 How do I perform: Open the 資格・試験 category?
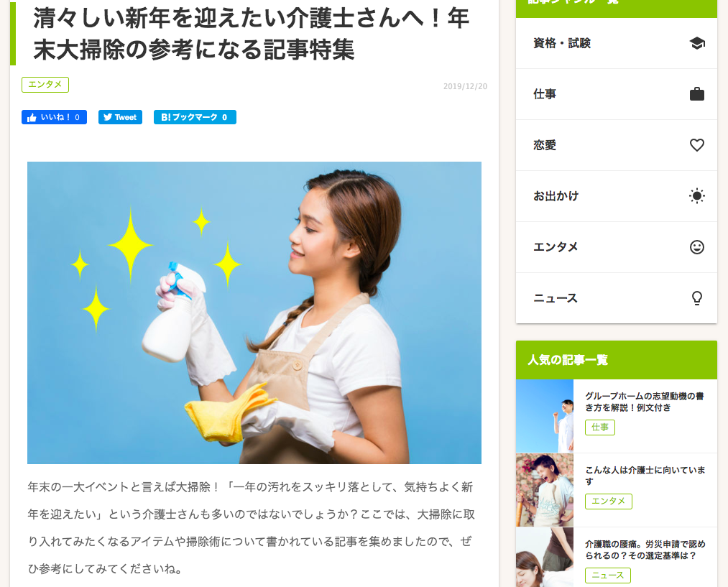click(617, 43)
